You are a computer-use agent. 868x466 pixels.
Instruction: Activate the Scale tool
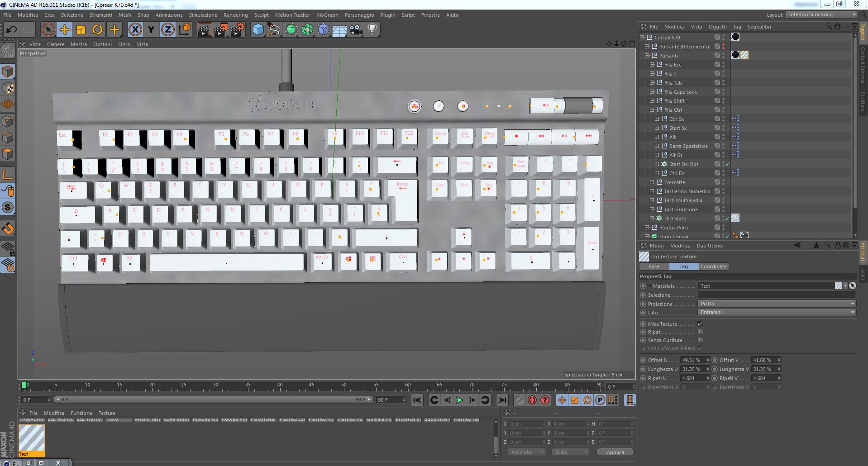tap(81, 30)
